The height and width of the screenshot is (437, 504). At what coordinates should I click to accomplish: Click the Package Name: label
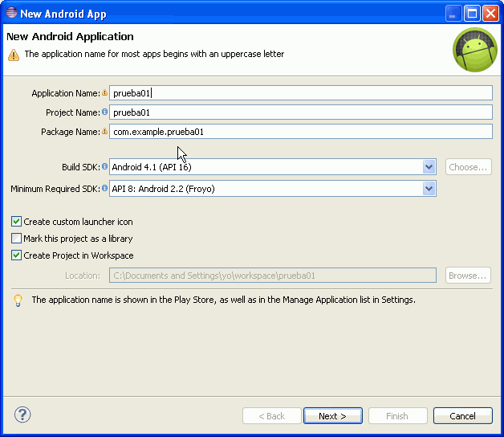[x=71, y=132]
